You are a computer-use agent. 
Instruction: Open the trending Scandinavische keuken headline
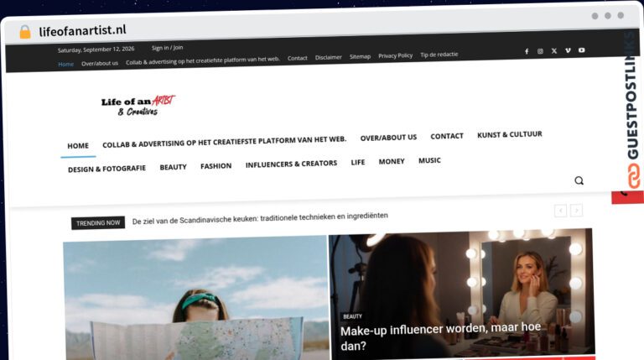coord(260,218)
